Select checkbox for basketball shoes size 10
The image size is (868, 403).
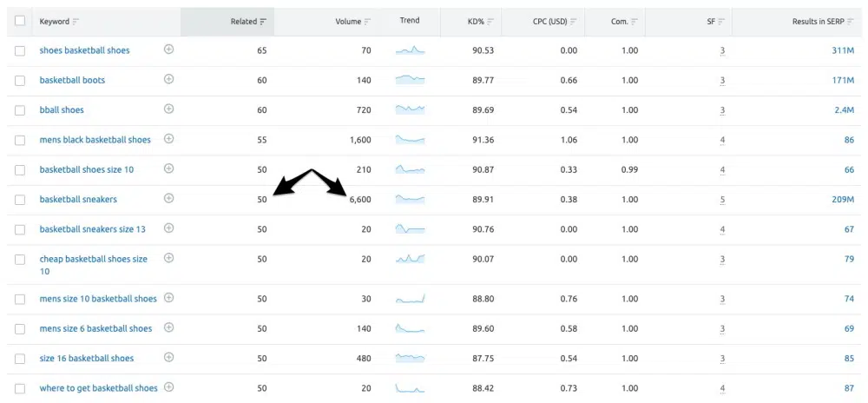pyautogui.click(x=20, y=170)
